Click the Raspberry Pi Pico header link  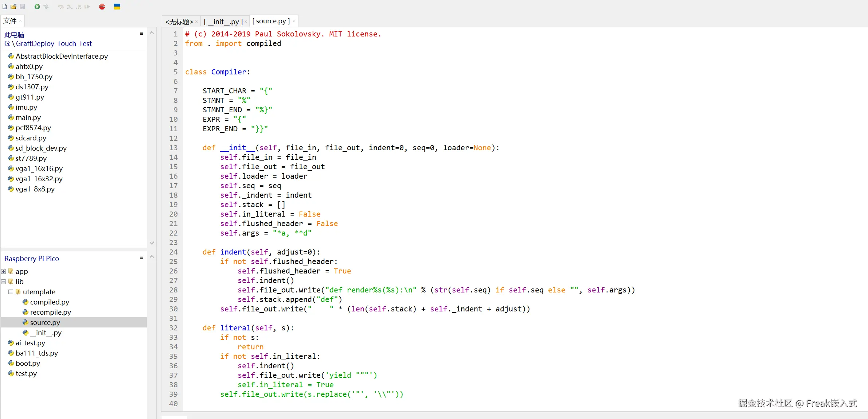[32, 259]
